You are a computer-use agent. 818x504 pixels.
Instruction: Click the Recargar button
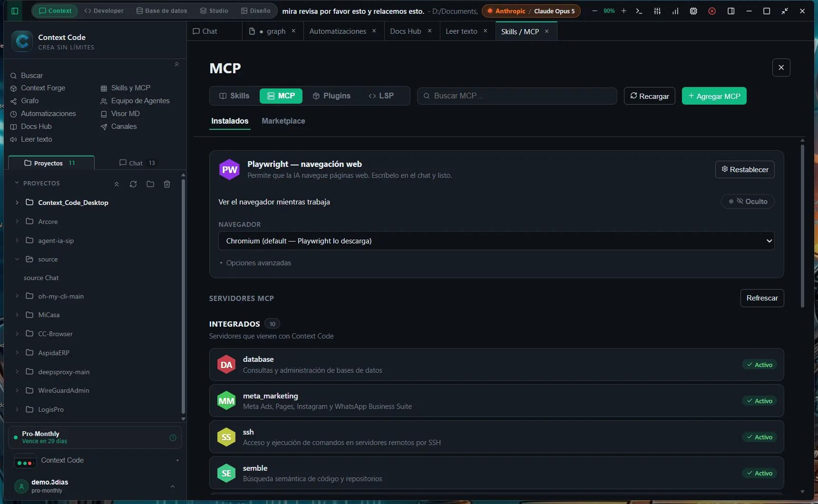point(650,96)
